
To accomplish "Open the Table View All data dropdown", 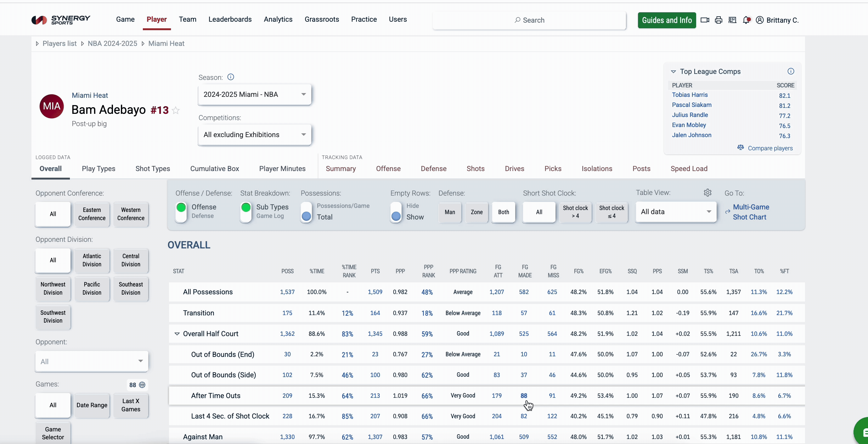I will pos(676,212).
